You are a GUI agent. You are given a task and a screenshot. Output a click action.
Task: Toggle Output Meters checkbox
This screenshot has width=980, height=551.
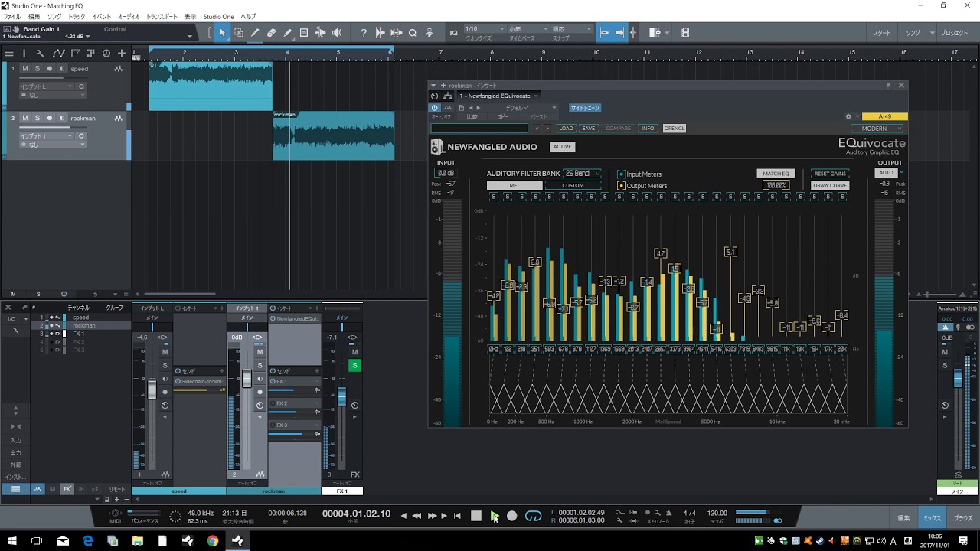click(622, 186)
